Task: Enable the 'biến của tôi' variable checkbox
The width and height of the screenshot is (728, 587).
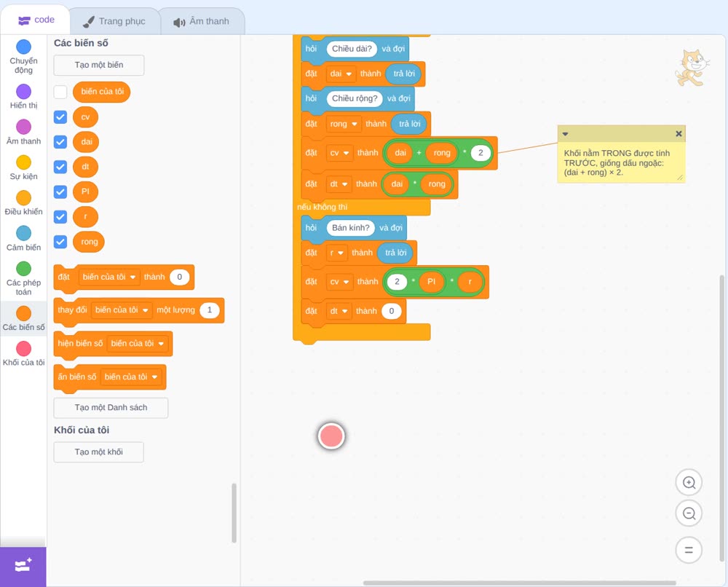Action: pos(60,92)
